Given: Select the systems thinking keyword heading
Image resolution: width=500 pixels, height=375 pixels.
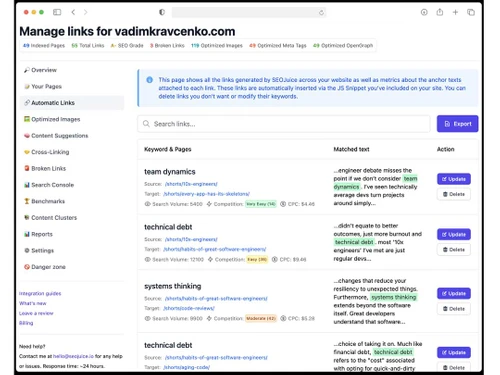Looking at the screenshot, I should (x=173, y=286).
